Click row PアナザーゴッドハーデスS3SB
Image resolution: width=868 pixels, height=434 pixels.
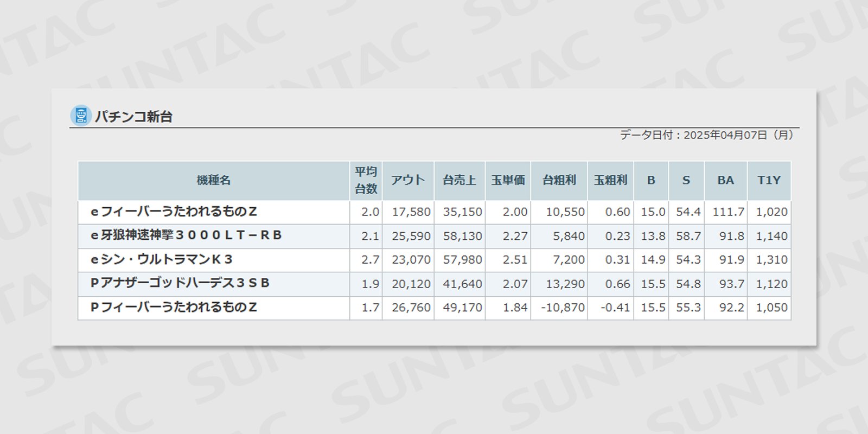(x=435, y=284)
